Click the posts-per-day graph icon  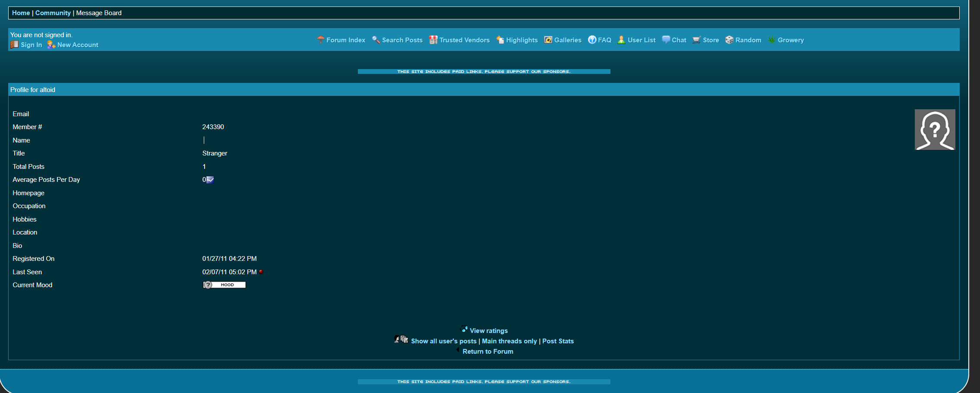[210, 180]
